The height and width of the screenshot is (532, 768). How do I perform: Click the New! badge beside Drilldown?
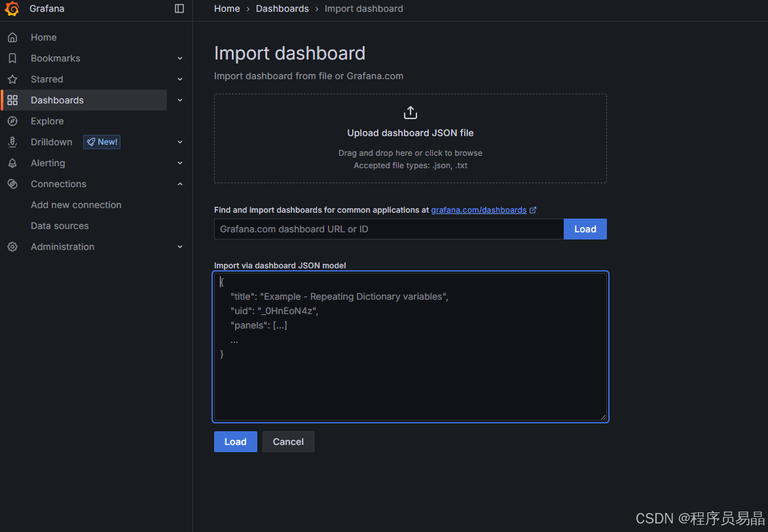point(102,142)
